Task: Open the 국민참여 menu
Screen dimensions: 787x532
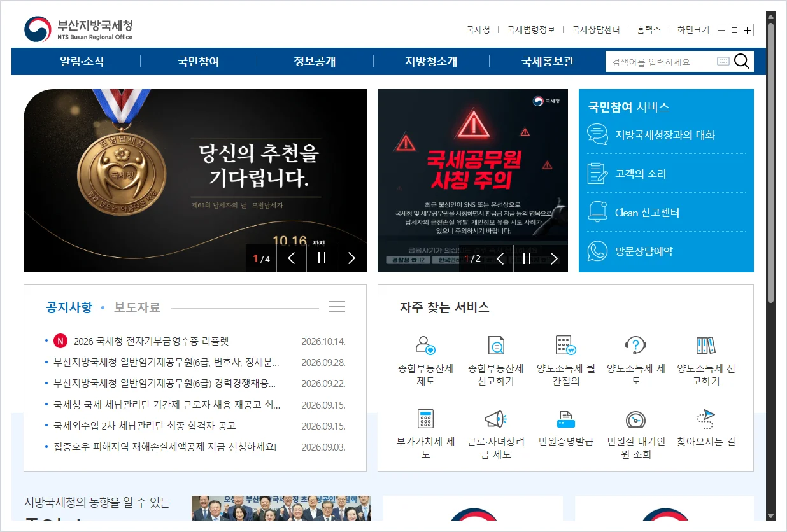Action: click(x=199, y=62)
